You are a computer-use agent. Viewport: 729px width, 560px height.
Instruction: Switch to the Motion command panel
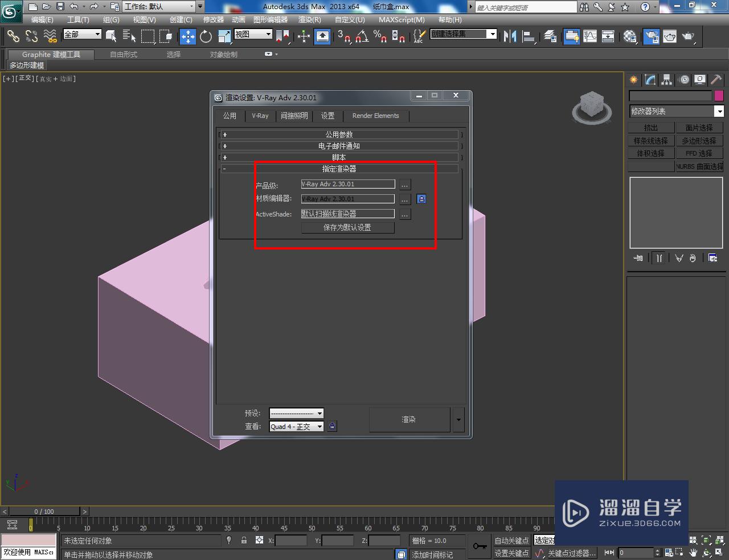684,80
